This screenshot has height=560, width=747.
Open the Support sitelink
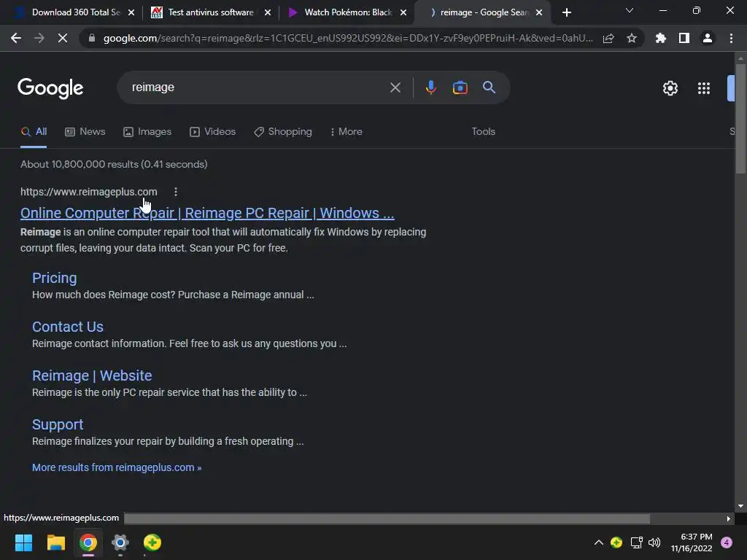[x=58, y=424]
